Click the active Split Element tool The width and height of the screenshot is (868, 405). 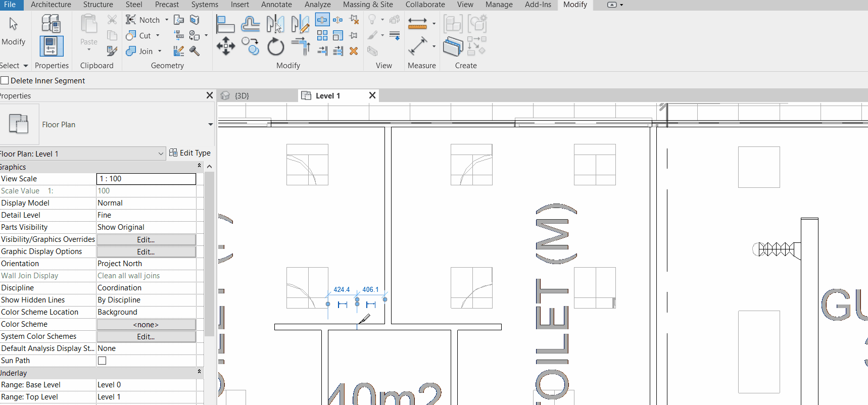click(322, 20)
